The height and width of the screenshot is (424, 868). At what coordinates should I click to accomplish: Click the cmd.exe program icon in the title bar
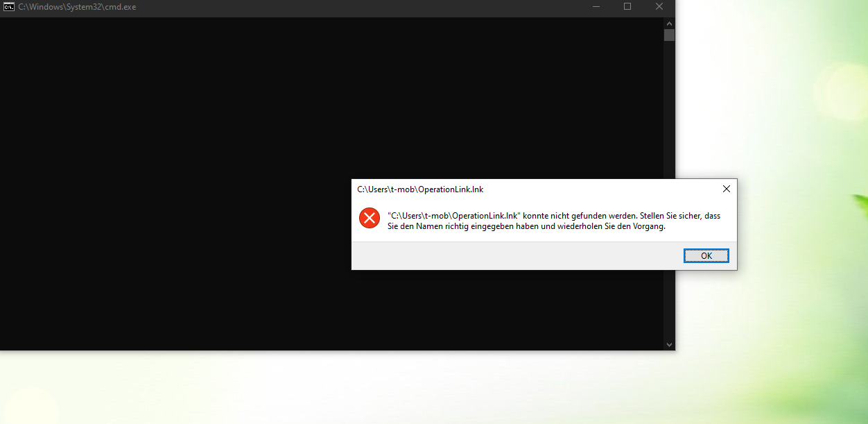point(8,7)
